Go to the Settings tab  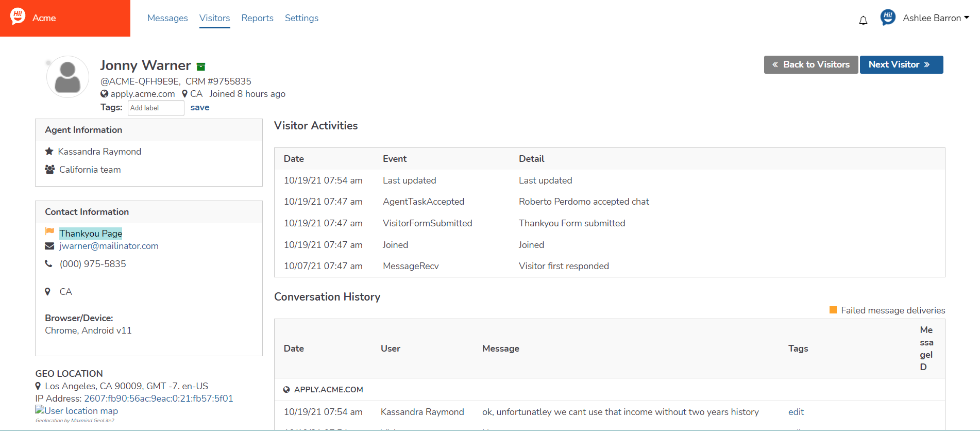coord(301,18)
